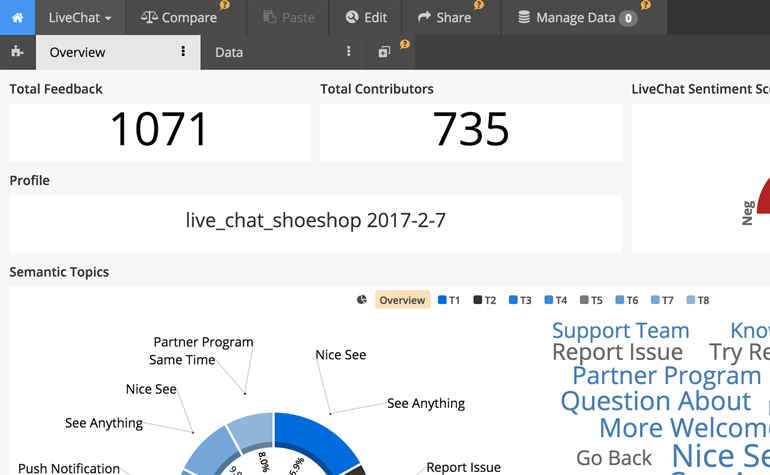Toggle topic T1 in the legend
Viewport: 770px width, 475px height.
click(449, 300)
